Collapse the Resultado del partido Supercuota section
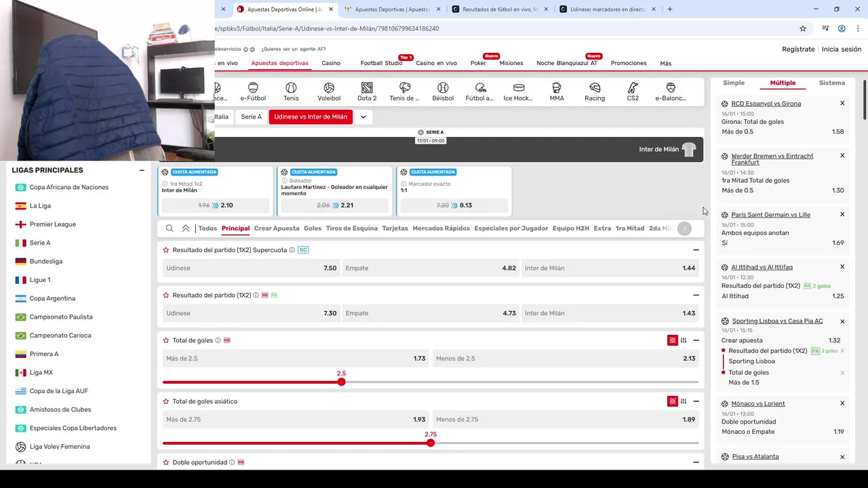 click(x=696, y=250)
